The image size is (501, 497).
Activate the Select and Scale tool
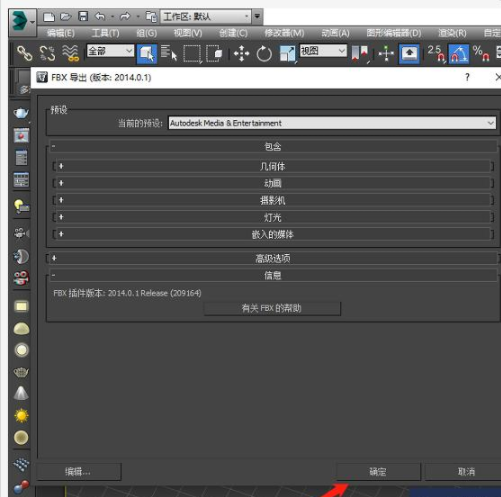[x=287, y=54]
